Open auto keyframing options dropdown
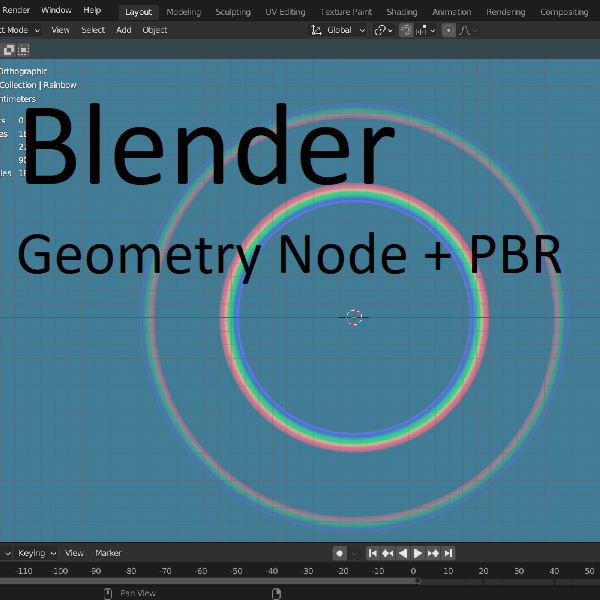Image resolution: width=600 pixels, height=600 pixels. tap(354, 553)
